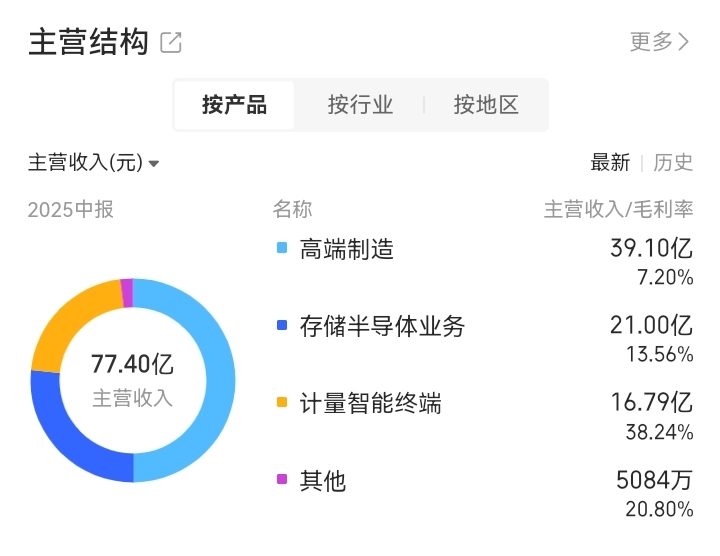This screenshot has height=556, width=720.
Task: Click the purple 其他 legend marker
Action: [282, 479]
